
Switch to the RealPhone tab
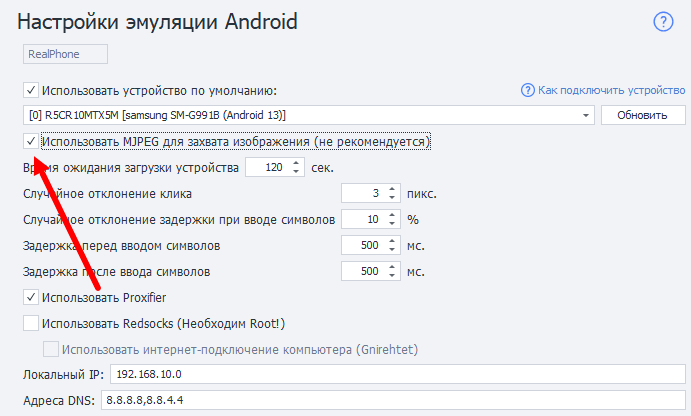click(64, 55)
